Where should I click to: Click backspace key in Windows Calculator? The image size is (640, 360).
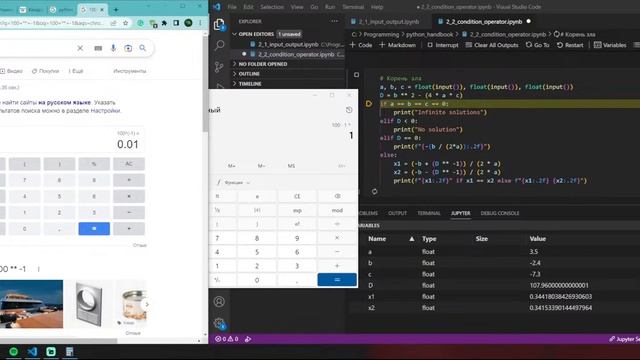337,196
